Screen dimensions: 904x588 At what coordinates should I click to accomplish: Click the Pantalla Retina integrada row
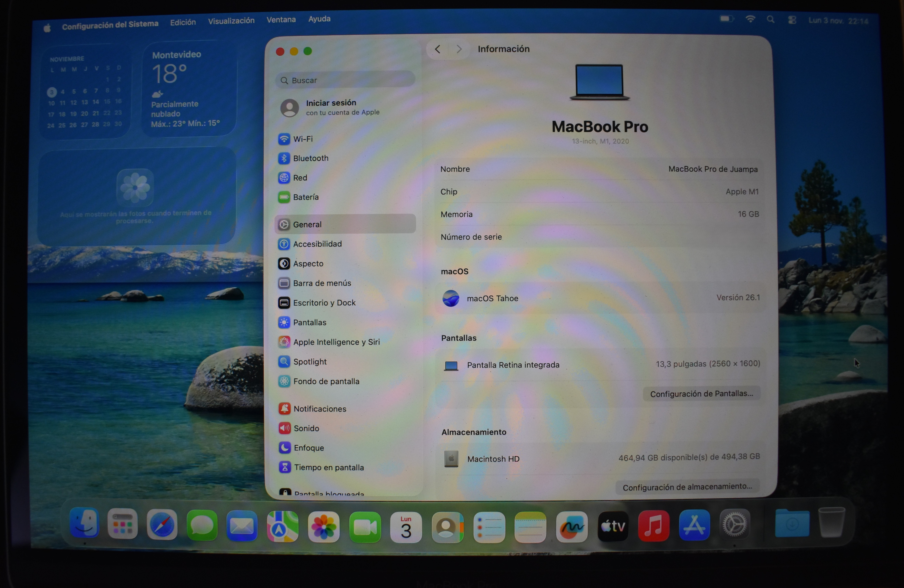click(601, 365)
